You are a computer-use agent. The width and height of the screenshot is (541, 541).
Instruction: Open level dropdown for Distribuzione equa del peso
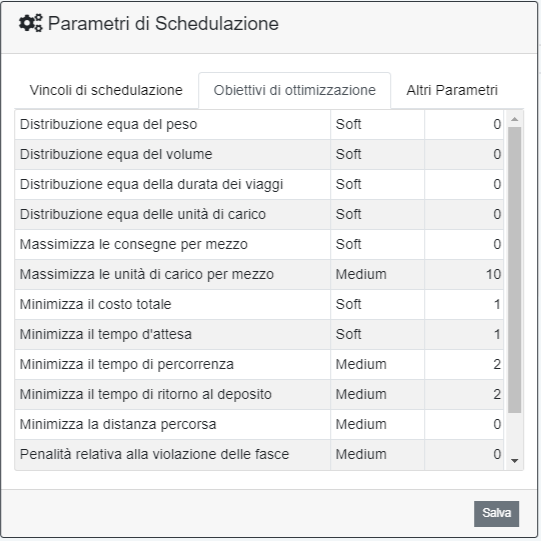[x=377, y=125]
